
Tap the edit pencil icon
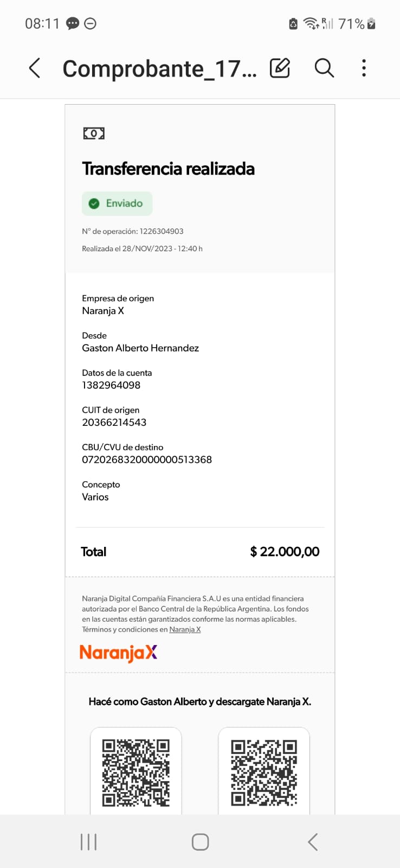coord(280,68)
